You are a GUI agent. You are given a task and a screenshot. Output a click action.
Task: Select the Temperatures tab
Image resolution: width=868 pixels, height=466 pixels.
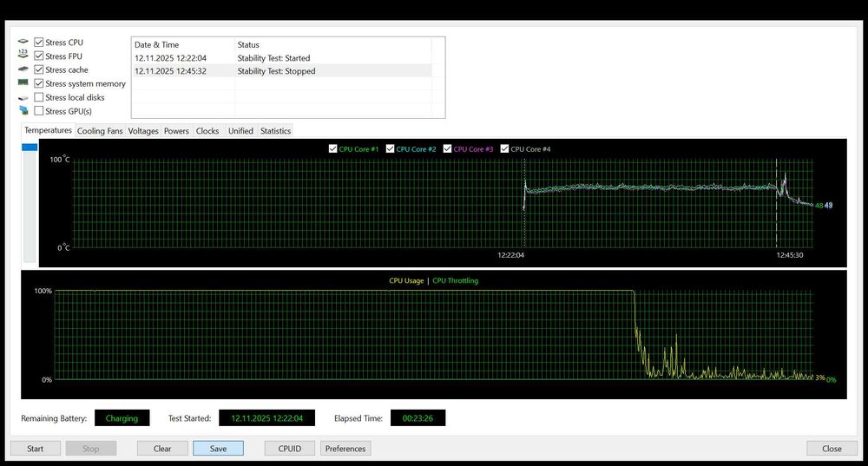tap(48, 130)
